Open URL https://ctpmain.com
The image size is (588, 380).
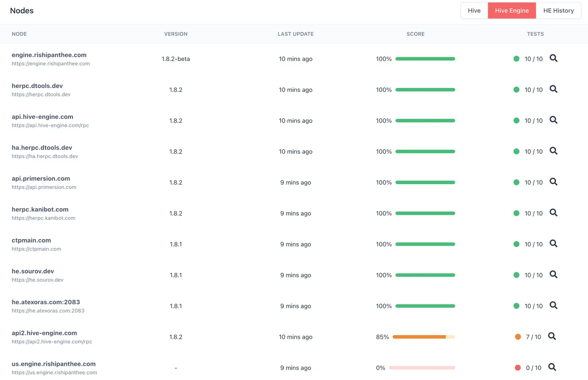coord(36,249)
